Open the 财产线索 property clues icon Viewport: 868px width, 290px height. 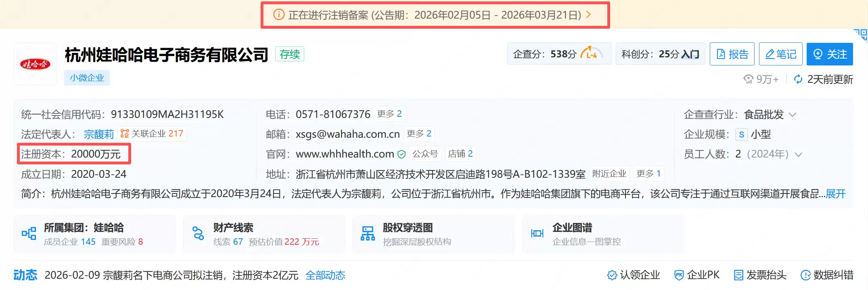[x=198, y=233]
